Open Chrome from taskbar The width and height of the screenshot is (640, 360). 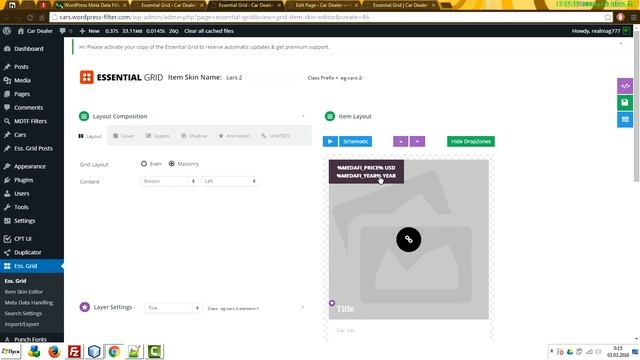tap(114, 351)
